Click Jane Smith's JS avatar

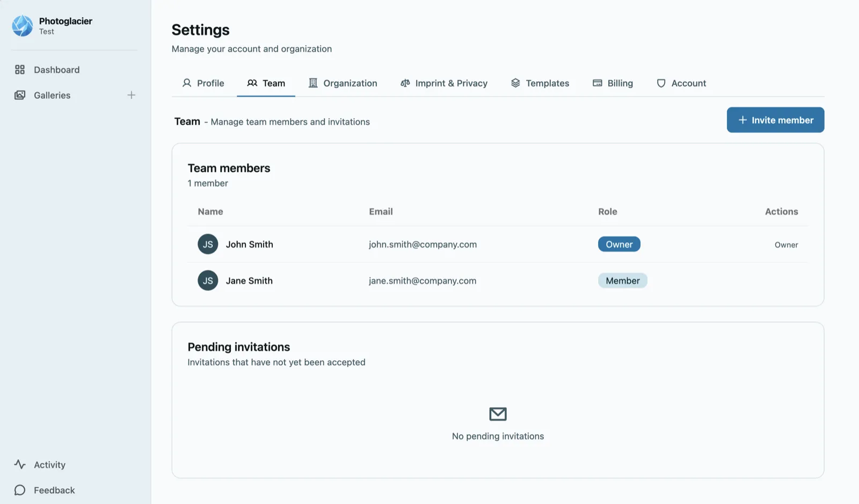coord(208,281)
